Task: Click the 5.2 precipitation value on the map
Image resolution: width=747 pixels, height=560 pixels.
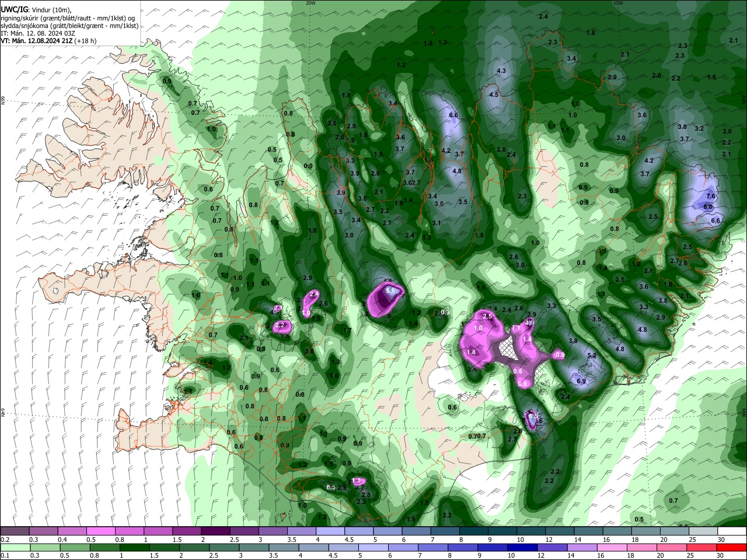Action: pyautogui.click(x=591, y=355)
